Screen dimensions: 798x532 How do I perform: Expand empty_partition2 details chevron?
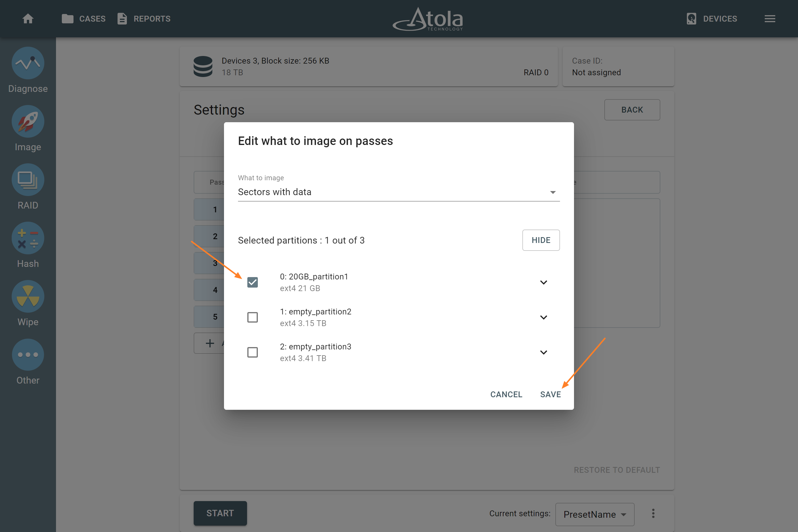(544, 317)
